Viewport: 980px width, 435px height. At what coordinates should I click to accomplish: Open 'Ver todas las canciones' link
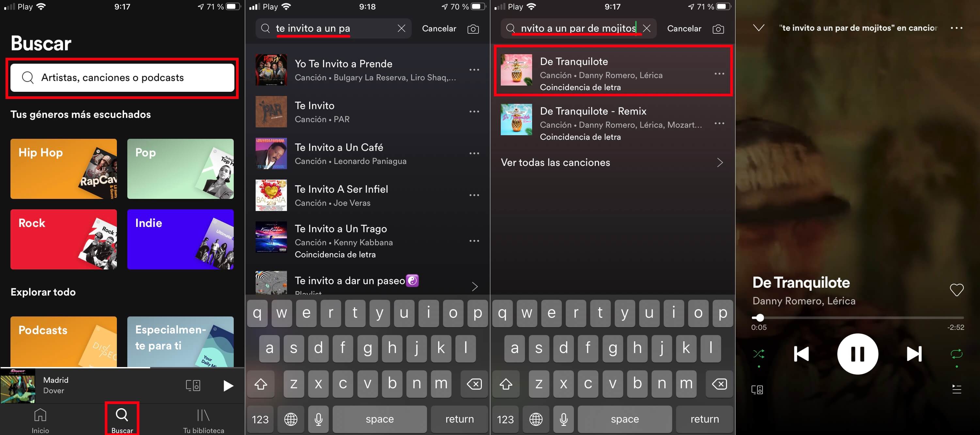(555, 163)
